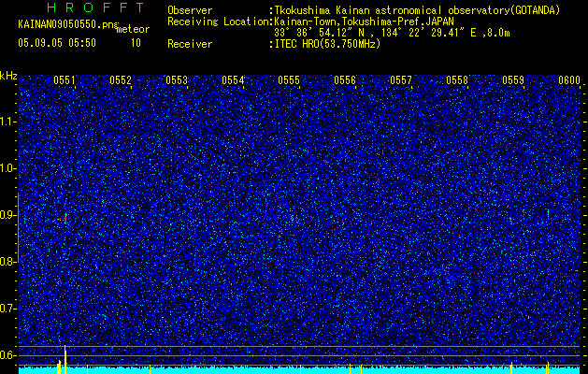Click the tallest yellow power spike near 0551
The image size is (588, 374).
(x=65, y=359)
